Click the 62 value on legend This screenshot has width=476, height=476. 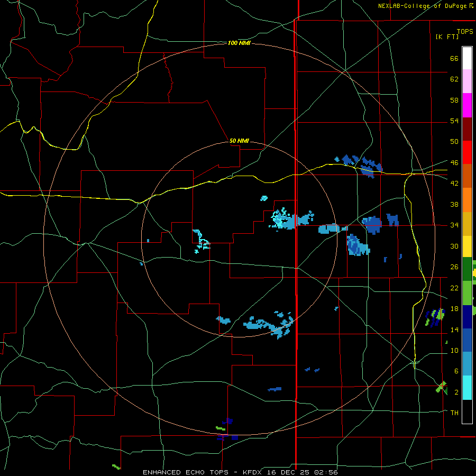click(x=454, y=79)
